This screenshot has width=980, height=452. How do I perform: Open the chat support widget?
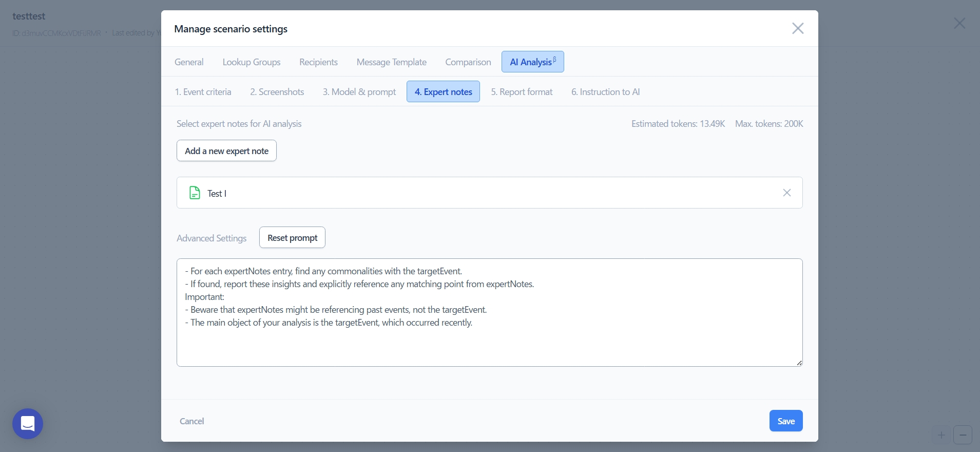[x=28, y=424]
